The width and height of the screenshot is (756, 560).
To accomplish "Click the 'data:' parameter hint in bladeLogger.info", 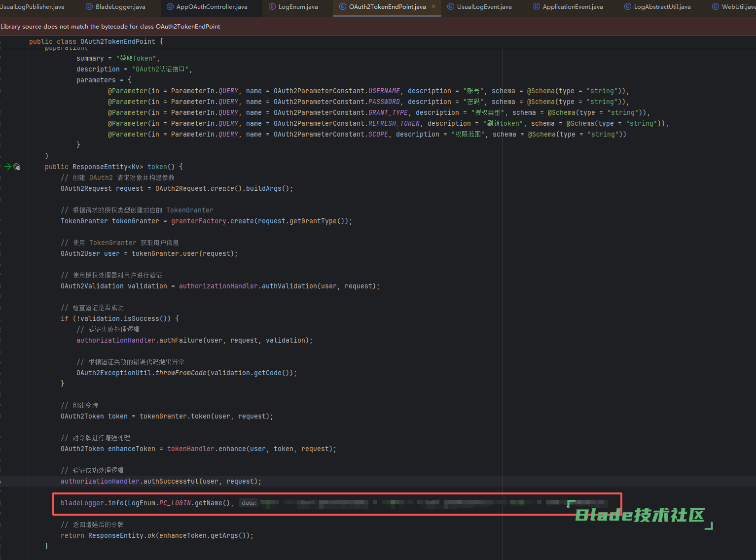I will 249,503.
